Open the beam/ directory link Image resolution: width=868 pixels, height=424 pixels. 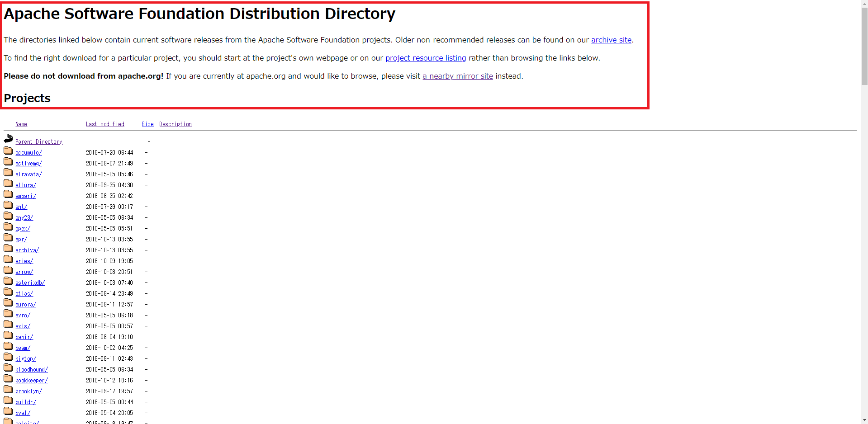click(x=23, y=348)
